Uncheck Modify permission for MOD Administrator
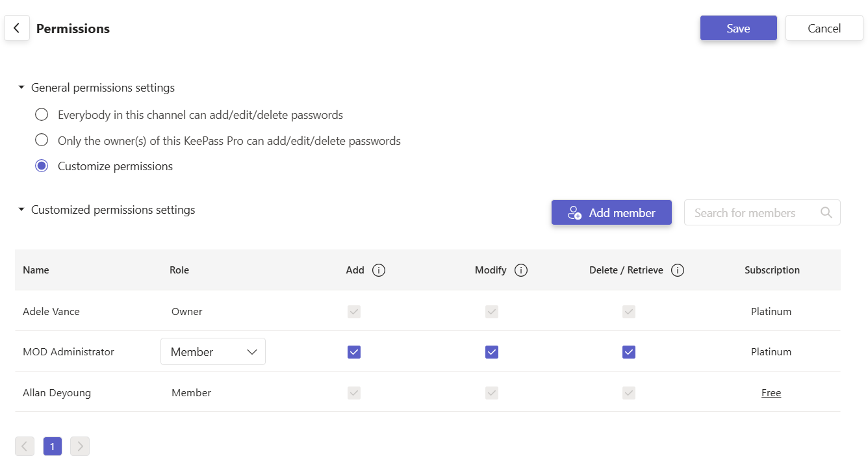 point(492,352)
